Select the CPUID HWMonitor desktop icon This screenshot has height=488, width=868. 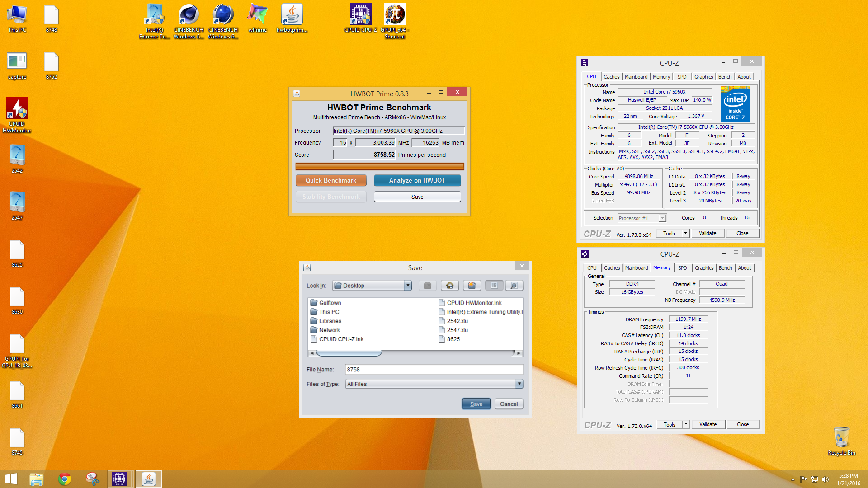pos(17,115)
